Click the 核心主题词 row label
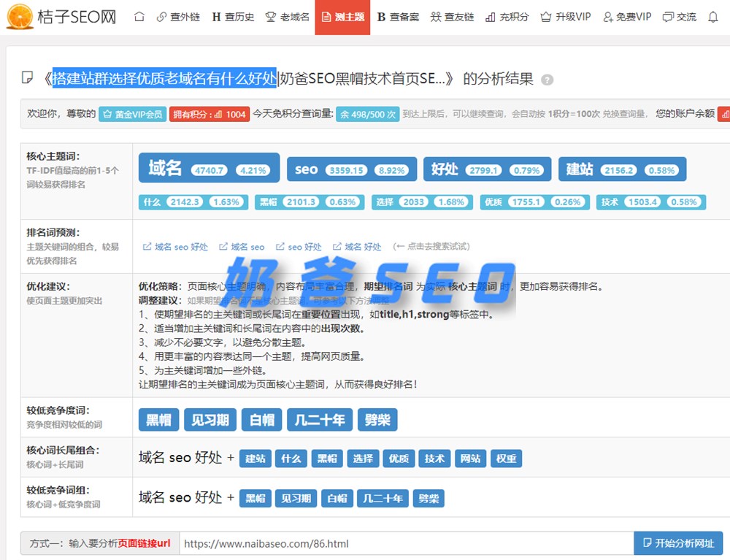Viewport: 730px width, 560px height. click(x=53, y=156)
